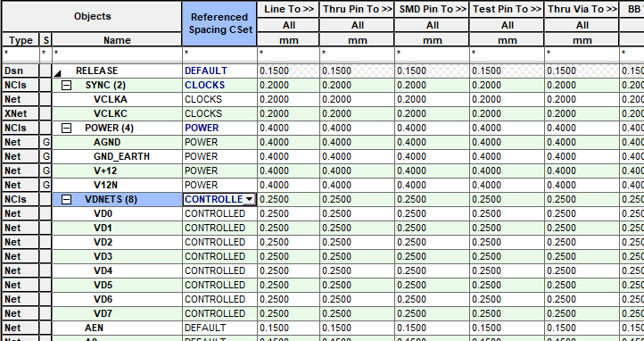Click the S column G flag for AGND
Image resolution: width=644 pixels, height=341 pixels.
coord(45,143)
